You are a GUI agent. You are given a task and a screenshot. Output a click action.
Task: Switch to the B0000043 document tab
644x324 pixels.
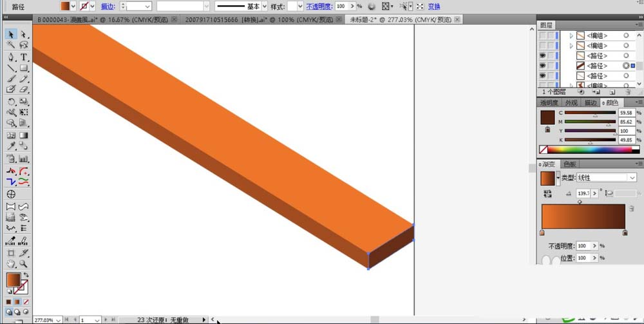[102, 19]
